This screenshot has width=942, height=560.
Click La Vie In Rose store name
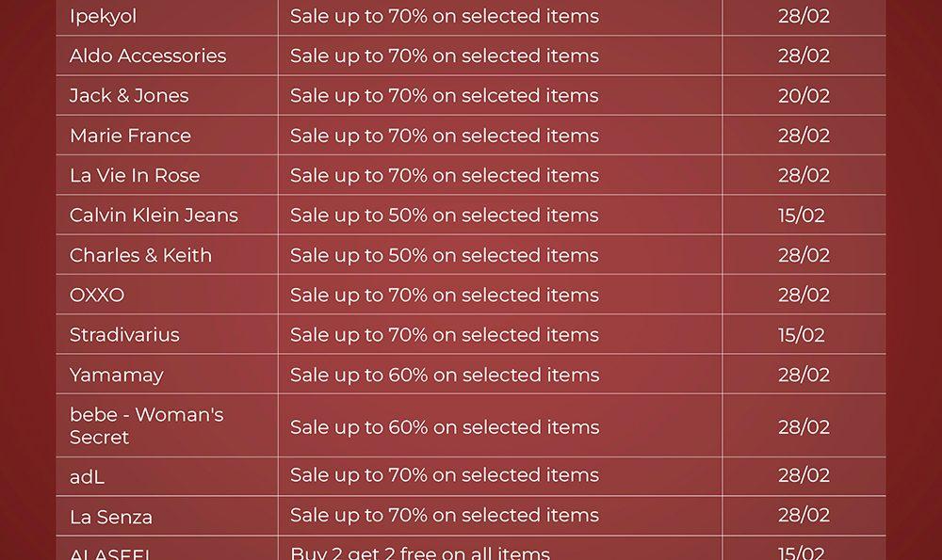135,176
